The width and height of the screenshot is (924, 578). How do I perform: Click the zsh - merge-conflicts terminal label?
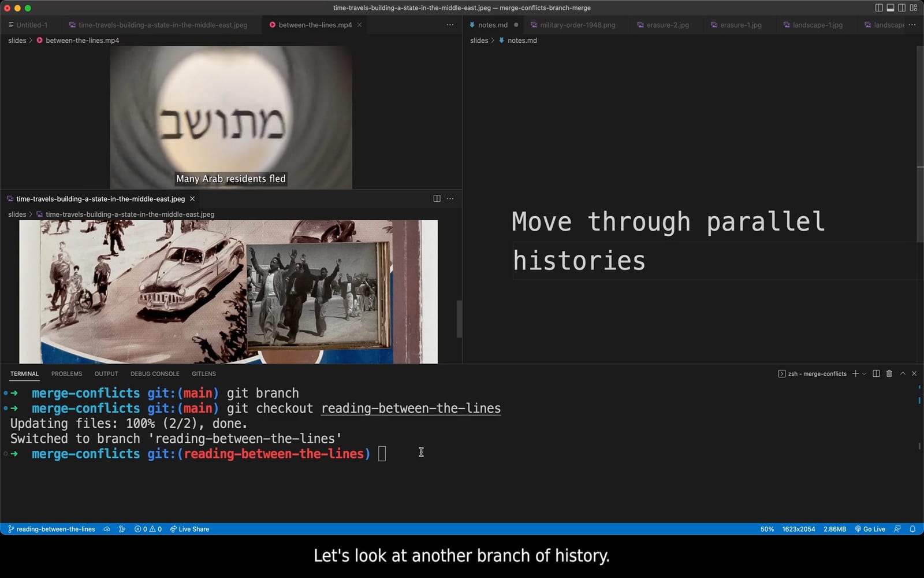813,374
